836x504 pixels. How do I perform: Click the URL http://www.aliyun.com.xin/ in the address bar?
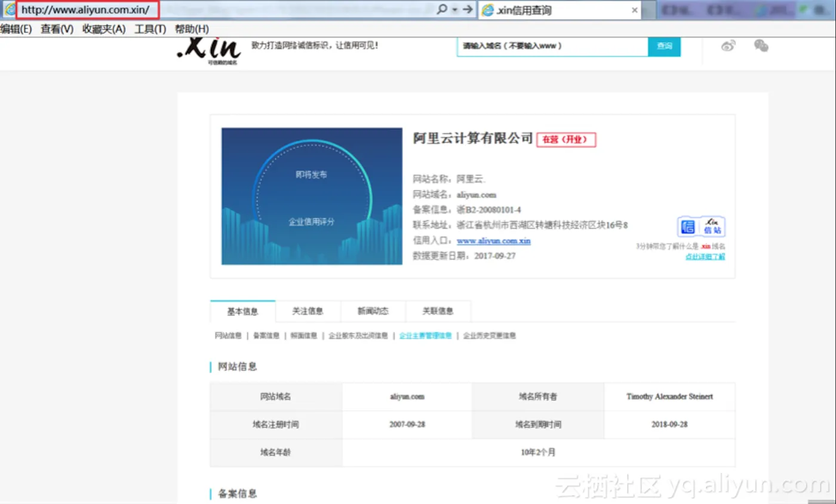coord(85,10)
